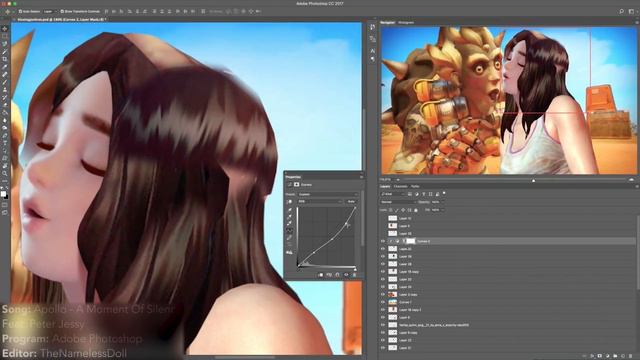Switch to the Layers tab
The image size is (640, 360).
pos(385,187)
